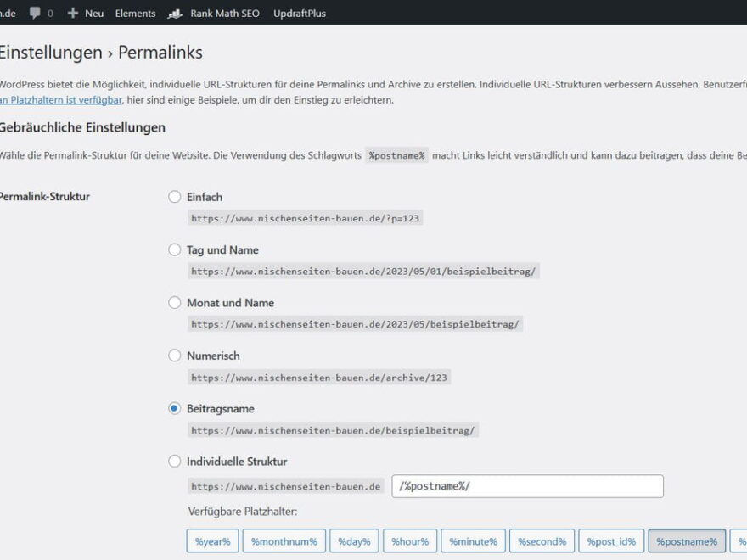The image size is (747, 560).
Task: Open the UpdraftPlus admin bar menu
Action: (299, 13)
